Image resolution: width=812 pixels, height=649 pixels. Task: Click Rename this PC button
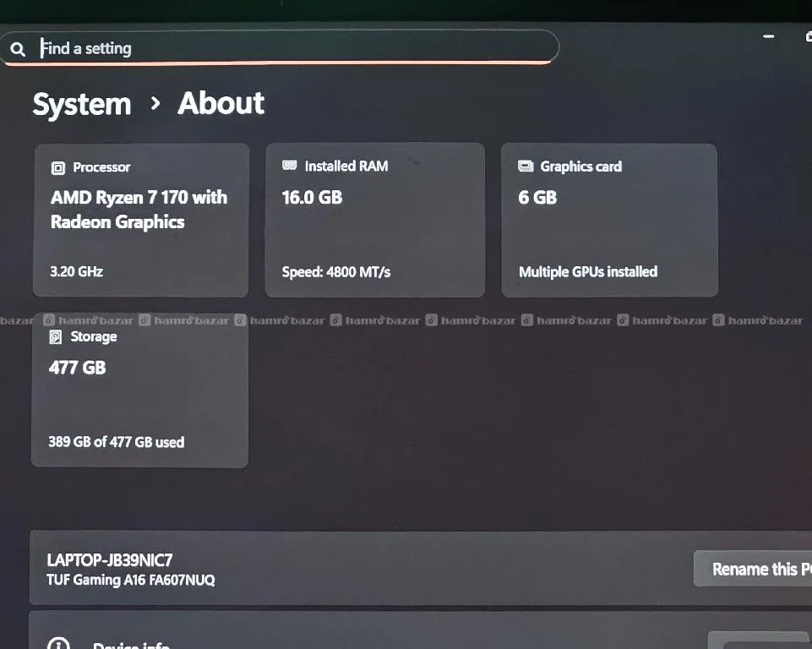tap(753, 569)
